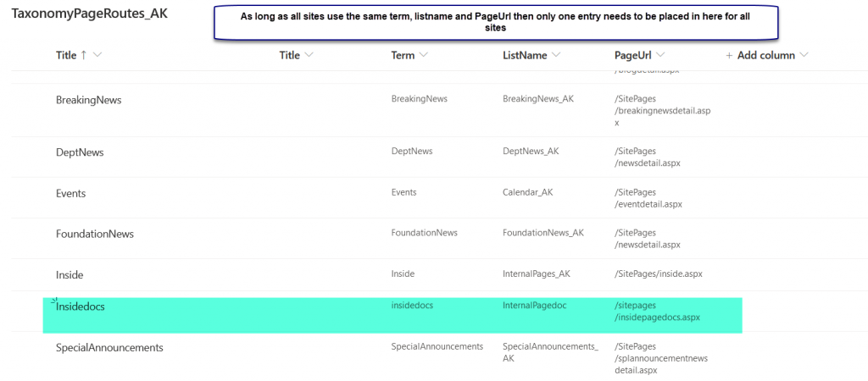This screenshot has width=868, height=381.
Task: Click the TaxonomyPageRoutes_AK list heading
Action: (89, 14)
